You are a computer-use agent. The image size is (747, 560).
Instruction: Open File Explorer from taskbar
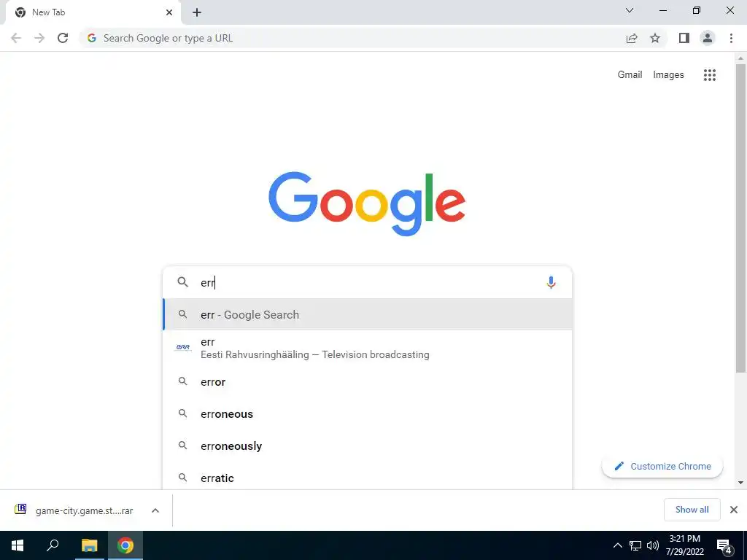89,545
